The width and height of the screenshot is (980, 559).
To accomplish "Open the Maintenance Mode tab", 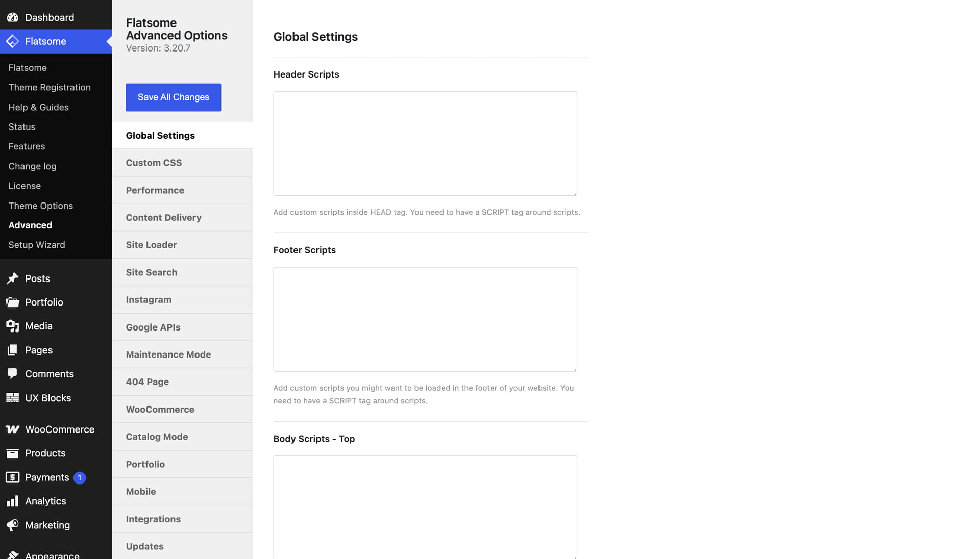I will (x=182, y=354).
